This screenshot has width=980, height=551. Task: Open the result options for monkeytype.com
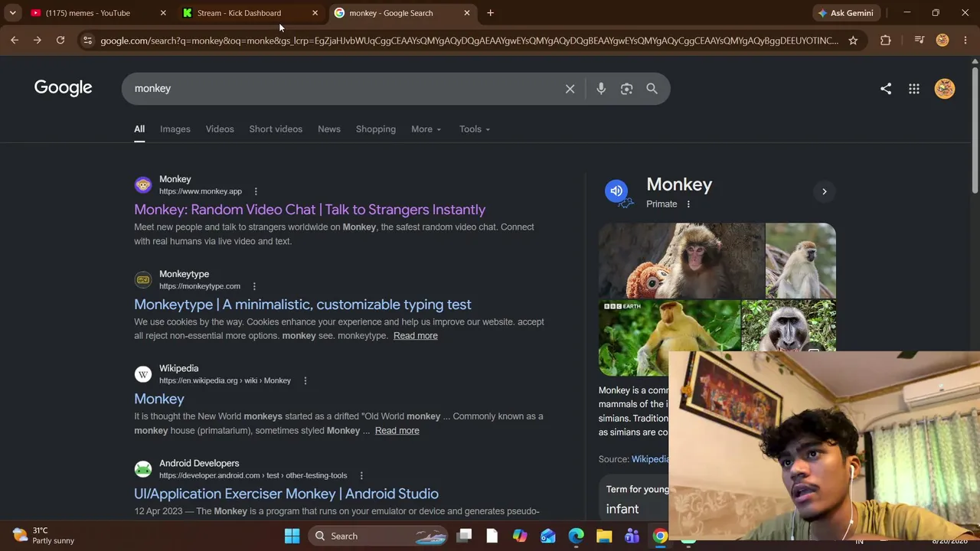[x=254, y=286]
